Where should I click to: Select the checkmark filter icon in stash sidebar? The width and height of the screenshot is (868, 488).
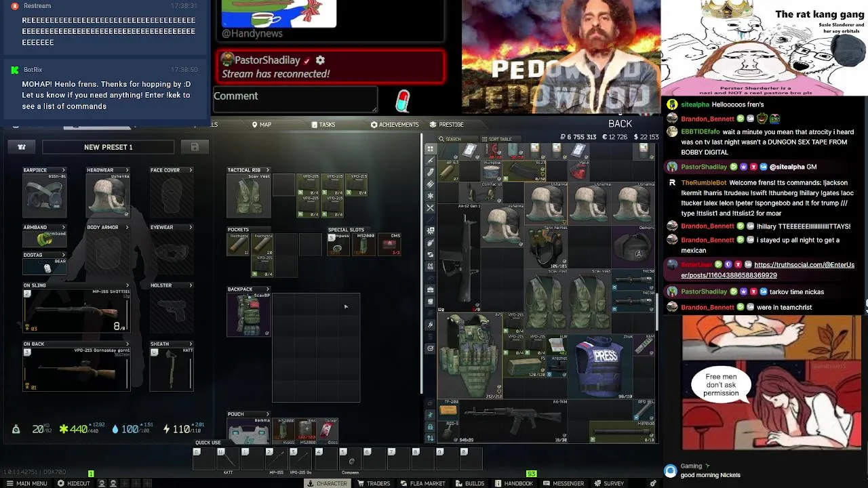430,348
